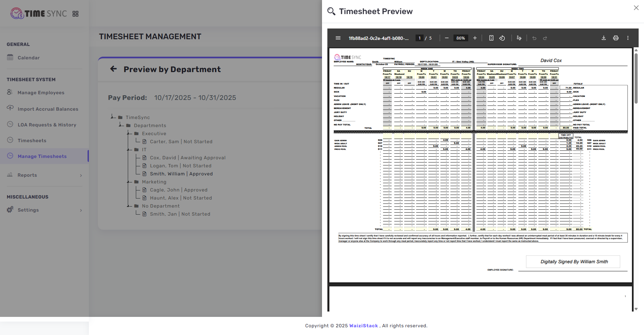Open the Calendar from the sidebar
The image size is (644, 335).
(x=29, y=58)
